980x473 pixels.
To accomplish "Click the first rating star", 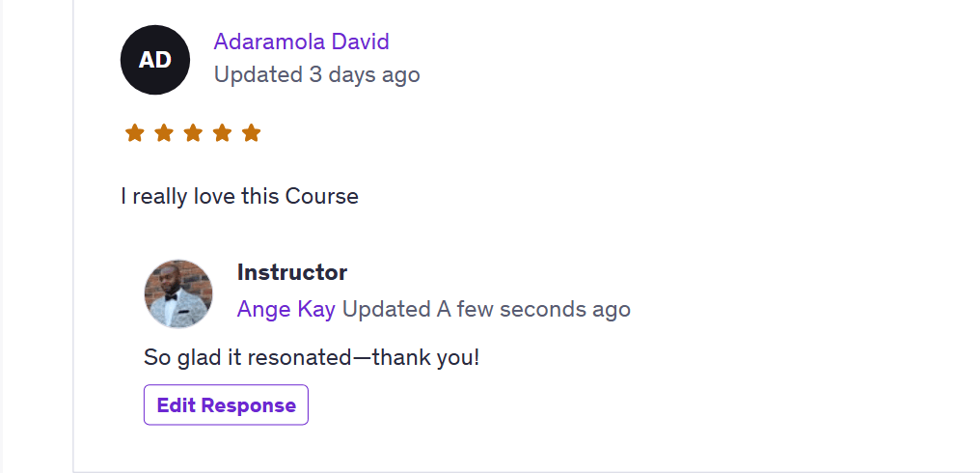I will (134, 133).
